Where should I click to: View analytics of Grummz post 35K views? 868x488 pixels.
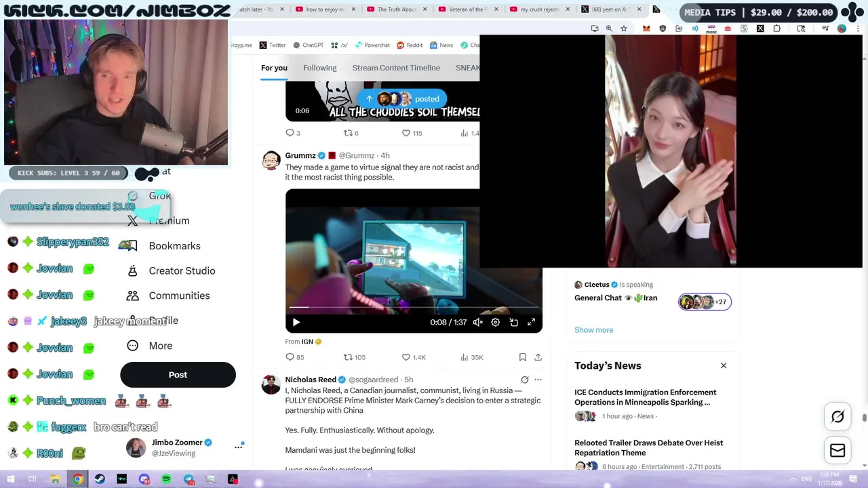471,357
